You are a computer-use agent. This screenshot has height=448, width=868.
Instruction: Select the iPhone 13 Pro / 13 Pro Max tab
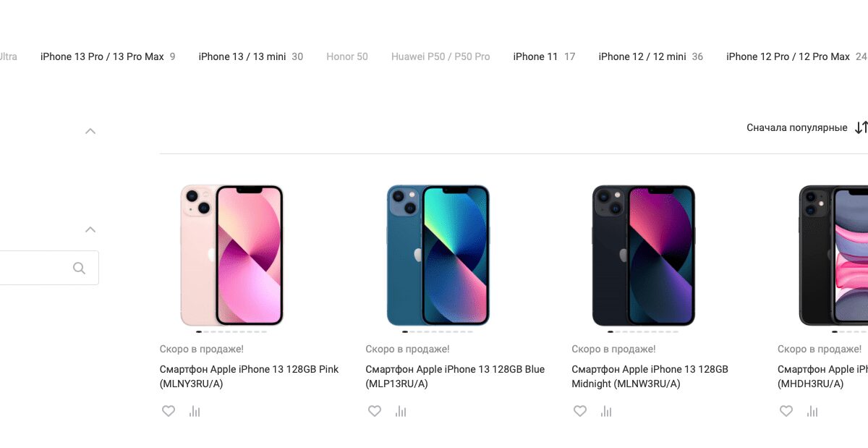(102, 56)
